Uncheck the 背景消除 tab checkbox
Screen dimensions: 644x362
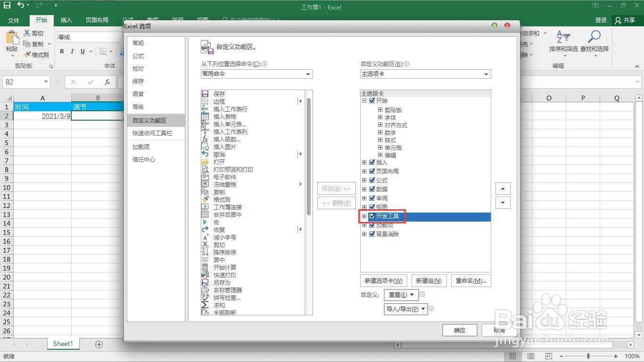click(372, 234)
